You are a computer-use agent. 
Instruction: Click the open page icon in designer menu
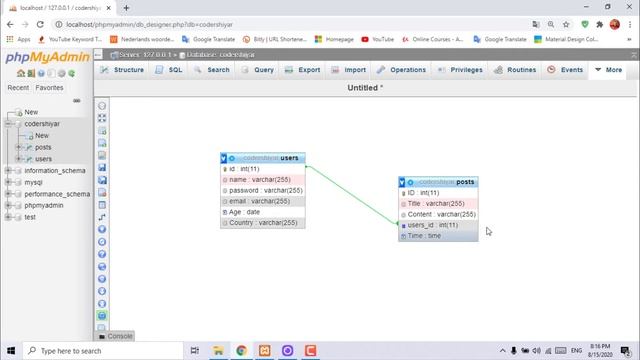coord(102,155)
